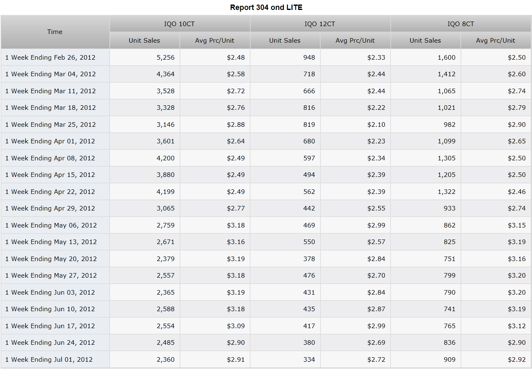Click the IQO 8CT group header

(461, 24)
